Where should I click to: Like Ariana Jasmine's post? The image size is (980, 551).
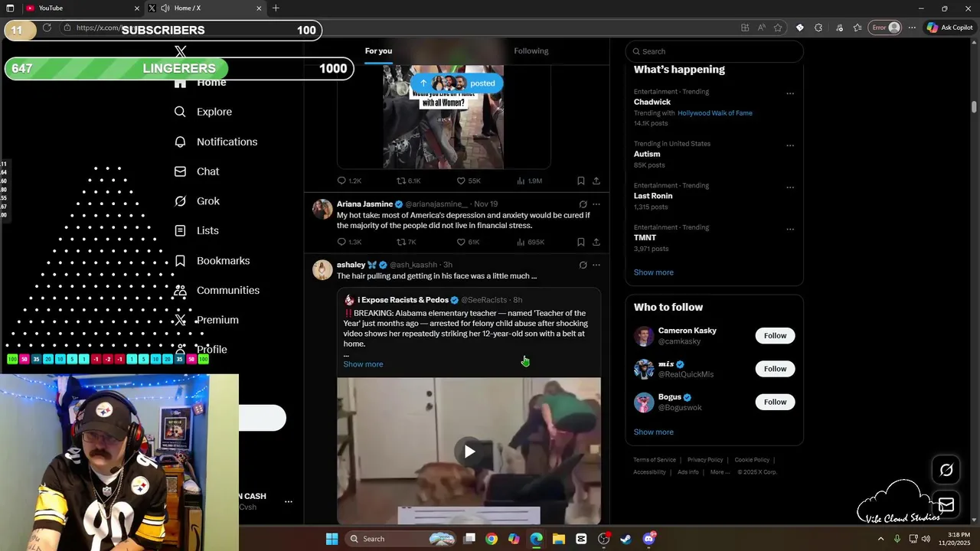click(x=468, y=242)
